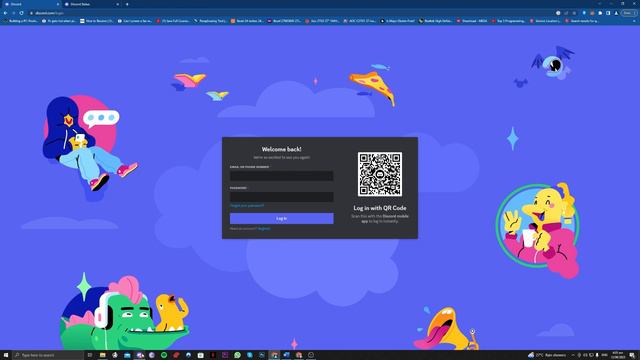The width and height of the screenshot is (640, 360).
Task: Click the QR code image
Action: tap(380, 174)
